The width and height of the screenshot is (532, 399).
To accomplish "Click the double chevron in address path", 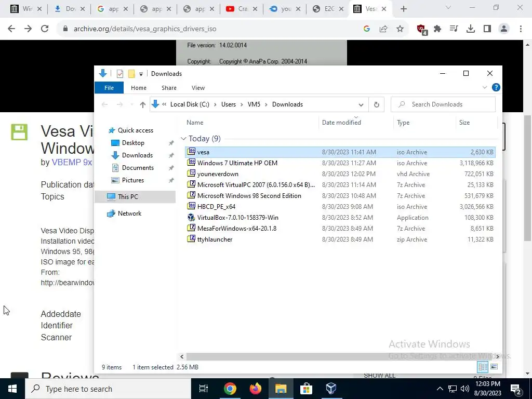I will point(164,104).
